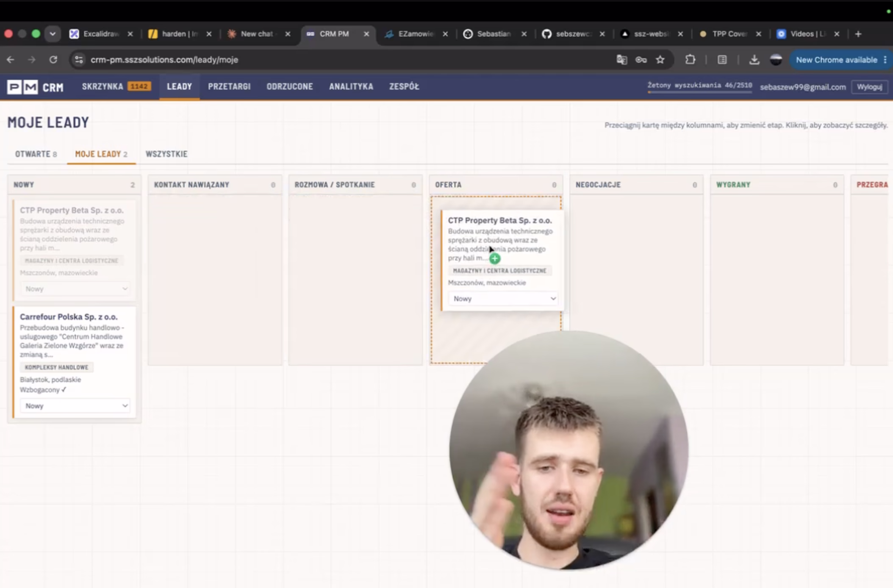
Task: Expand the stage dropdown on faded CTP card in Nowy
Action: (x=75, y=289)
